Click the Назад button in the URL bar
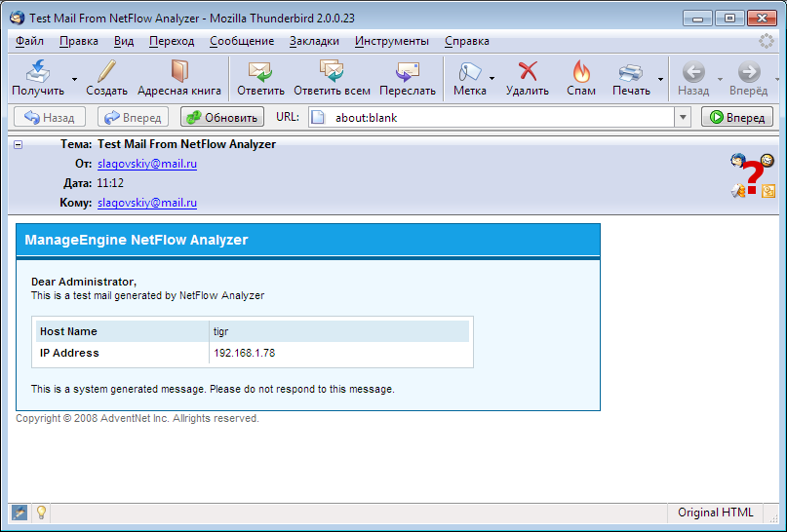This screenshot has width=787, height=532. pyautogui.click(x=49, y=117)
